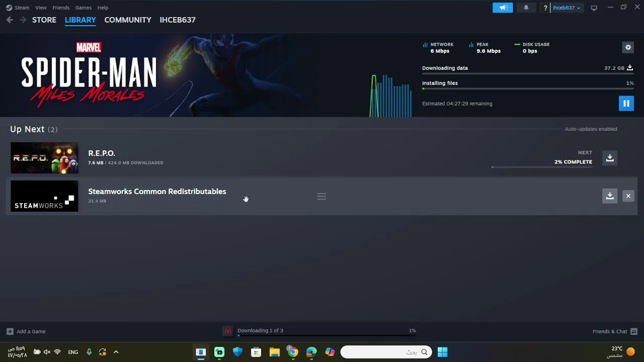Open File Explorer from the taskbar
The image size is (644, 362).
(274, 352)
